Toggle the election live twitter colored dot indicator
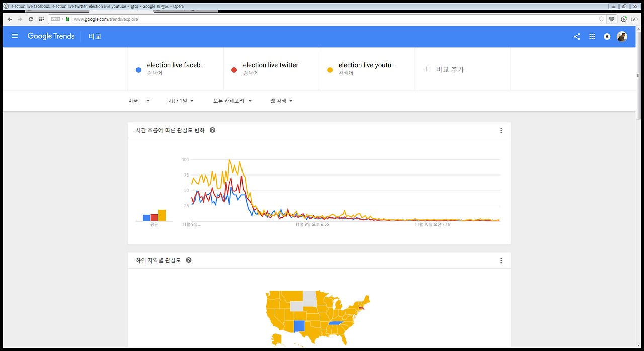Image resolution: width=644 pixels, height=351 pixels. [234, 70]
